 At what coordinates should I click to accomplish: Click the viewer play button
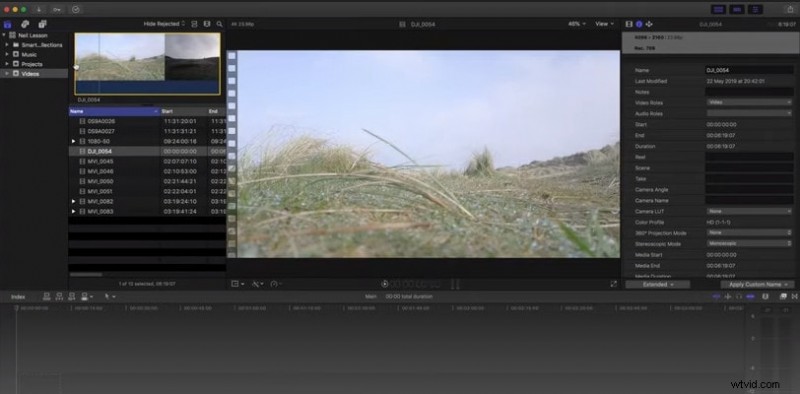pos(385,284)
